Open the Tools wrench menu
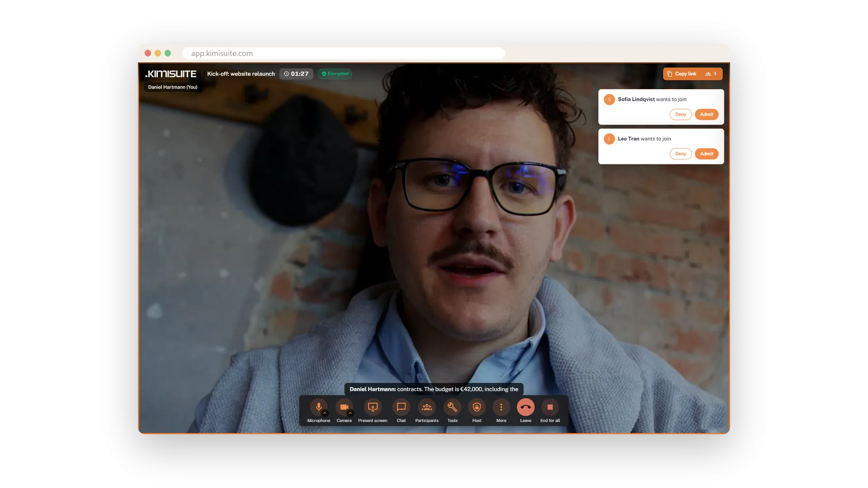The width and height of the screenshot is (868, 488). [453, 407]
